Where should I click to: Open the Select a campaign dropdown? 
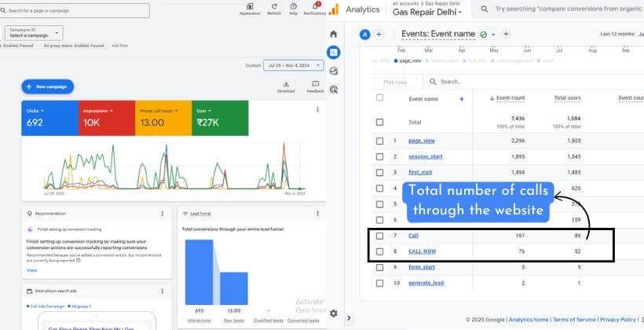34,33
